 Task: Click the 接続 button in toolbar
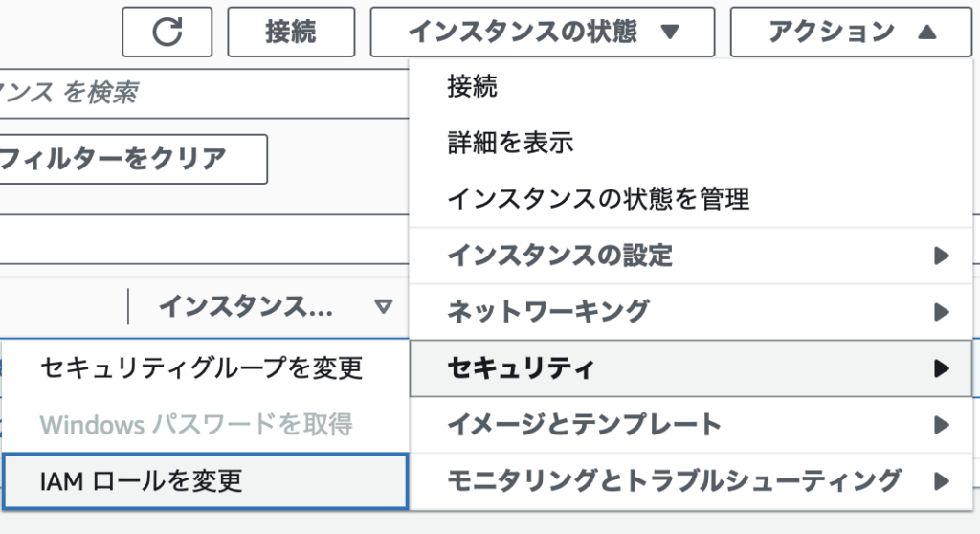tap(291, 32)
